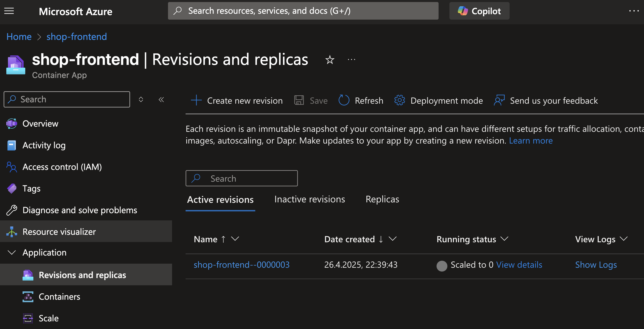Focus the sidebar menu search box
This screenshot has height=329, width=644.
[67, 99]
